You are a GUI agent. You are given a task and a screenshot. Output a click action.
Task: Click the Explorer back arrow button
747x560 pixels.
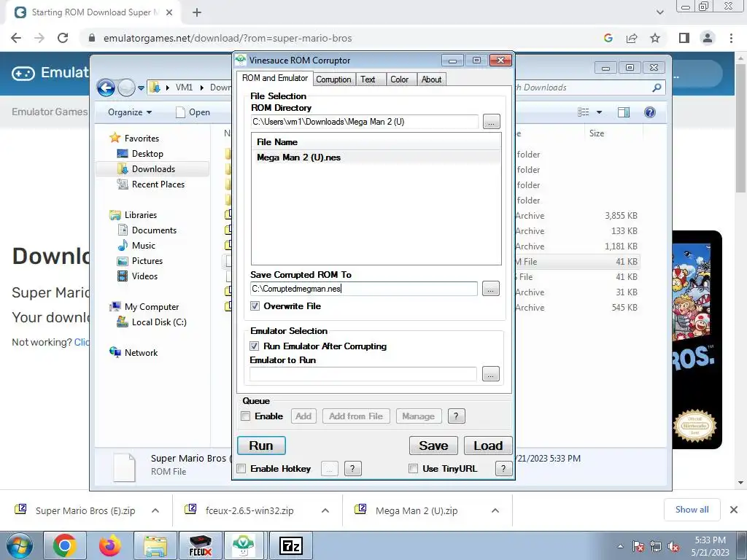(106, 87)
